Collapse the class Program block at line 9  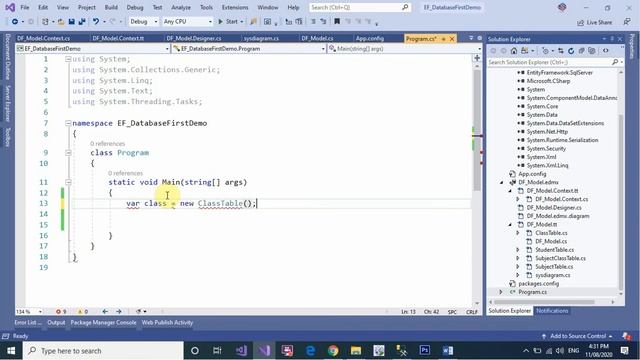click(x=68, y=153)
